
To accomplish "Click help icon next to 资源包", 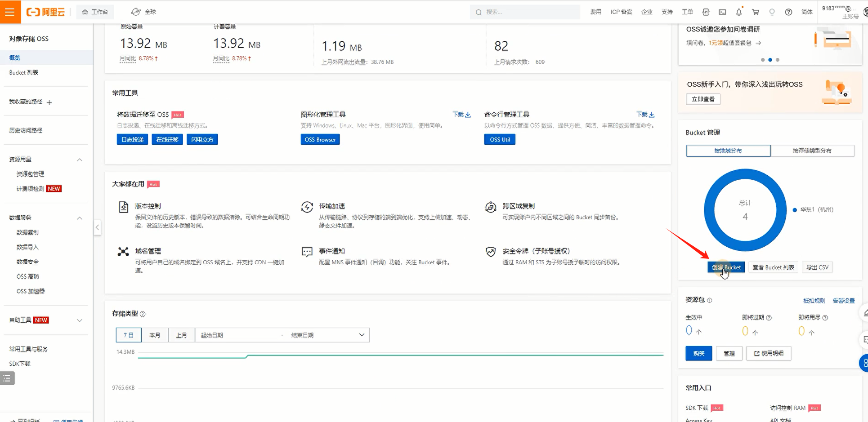I will 710,300.
